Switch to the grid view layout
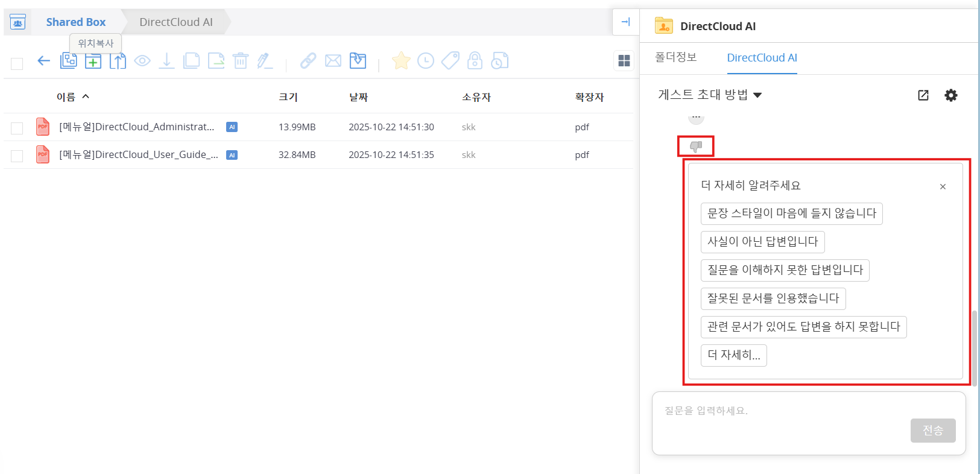 (624, 61)
